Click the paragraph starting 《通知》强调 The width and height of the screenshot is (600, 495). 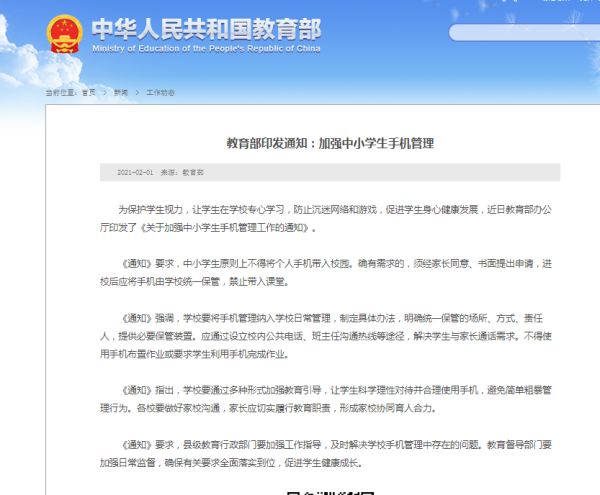pyautogui.click(x=326, y=336)
